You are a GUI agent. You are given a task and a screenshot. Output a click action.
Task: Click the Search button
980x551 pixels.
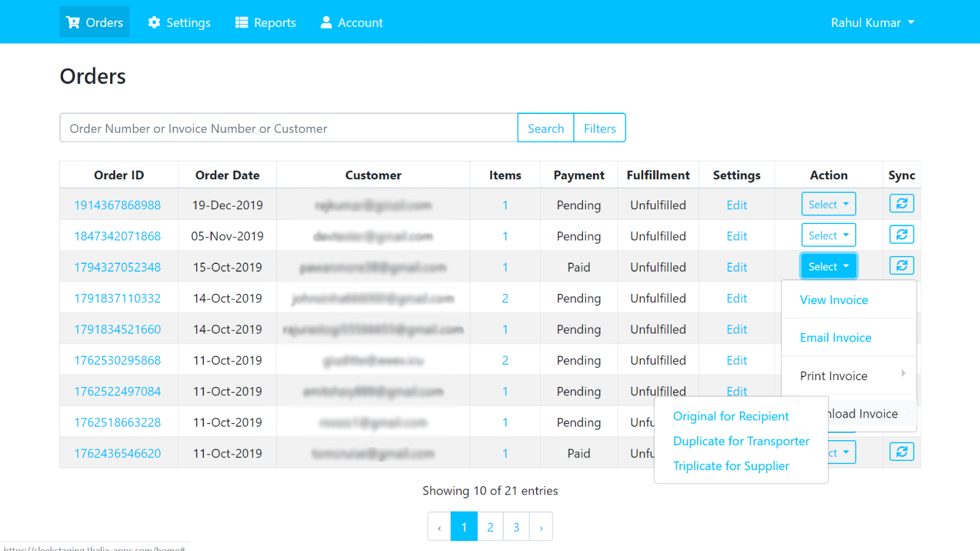pyautogui.click(x=546, y=129)
